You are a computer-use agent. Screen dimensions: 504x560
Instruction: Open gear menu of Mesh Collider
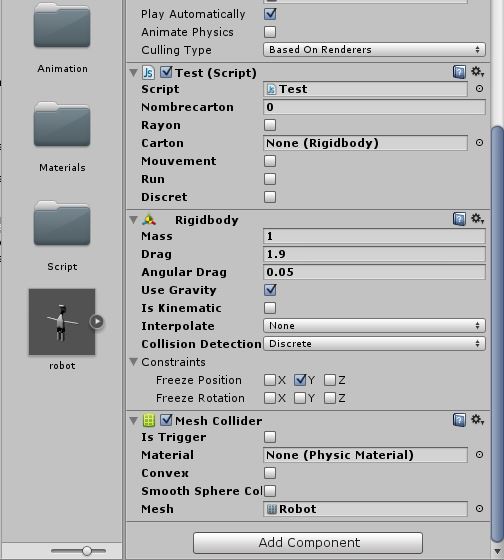pos(477,419)
